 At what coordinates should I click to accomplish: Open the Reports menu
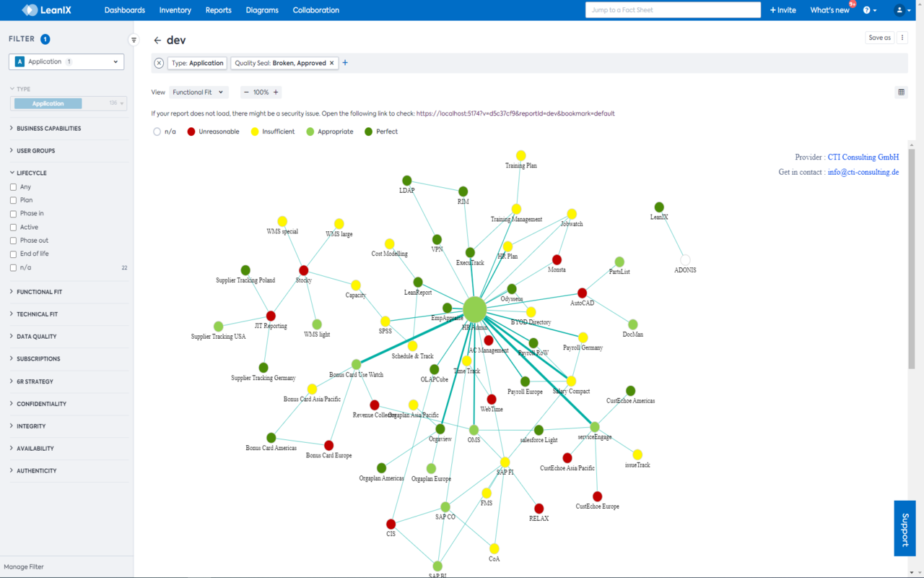(218, 10)
